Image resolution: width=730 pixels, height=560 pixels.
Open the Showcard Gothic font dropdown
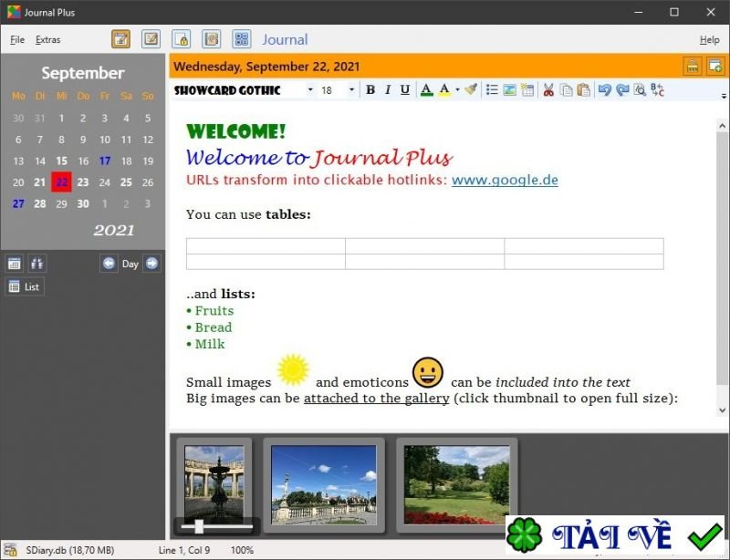coord(310,90)
